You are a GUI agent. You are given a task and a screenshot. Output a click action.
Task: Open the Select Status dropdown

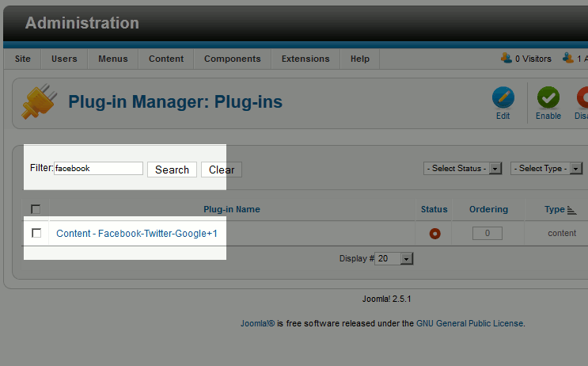pyautogui.click(x=464, y=168)
